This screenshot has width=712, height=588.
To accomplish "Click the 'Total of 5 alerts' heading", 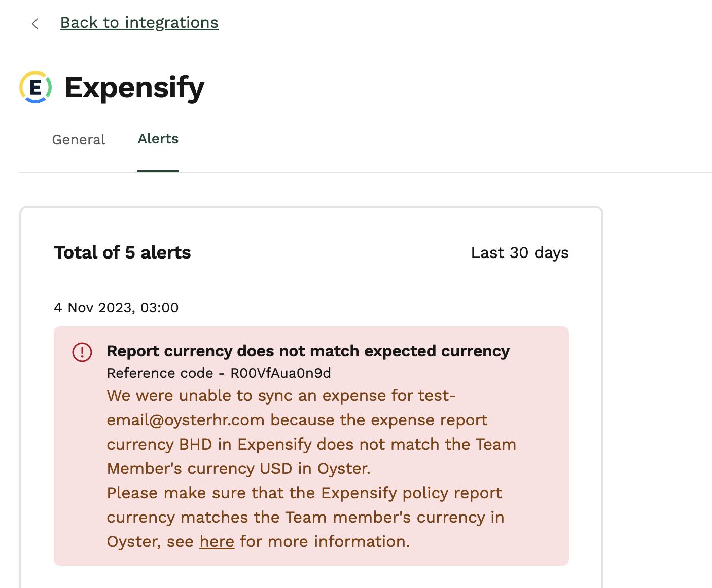I will [122, 252].
